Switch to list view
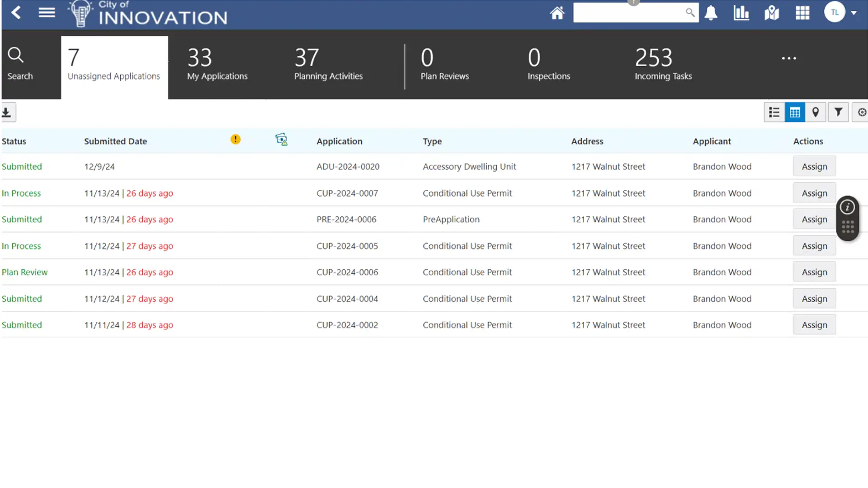The image size is (868, 488). pos(774,112)
